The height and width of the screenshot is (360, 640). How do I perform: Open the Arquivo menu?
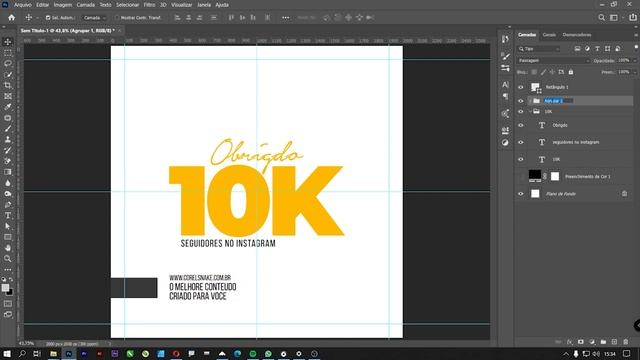(x=23, y=5)
